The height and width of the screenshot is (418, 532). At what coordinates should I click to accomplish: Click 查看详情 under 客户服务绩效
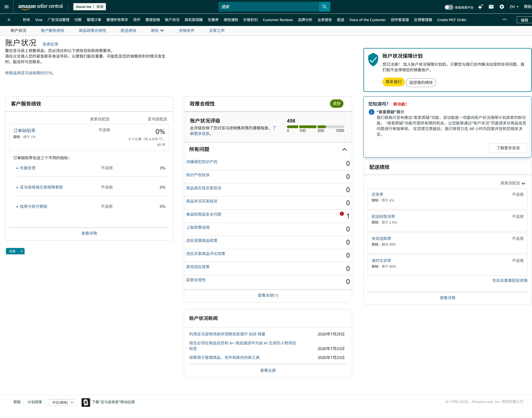click(89, 233)
